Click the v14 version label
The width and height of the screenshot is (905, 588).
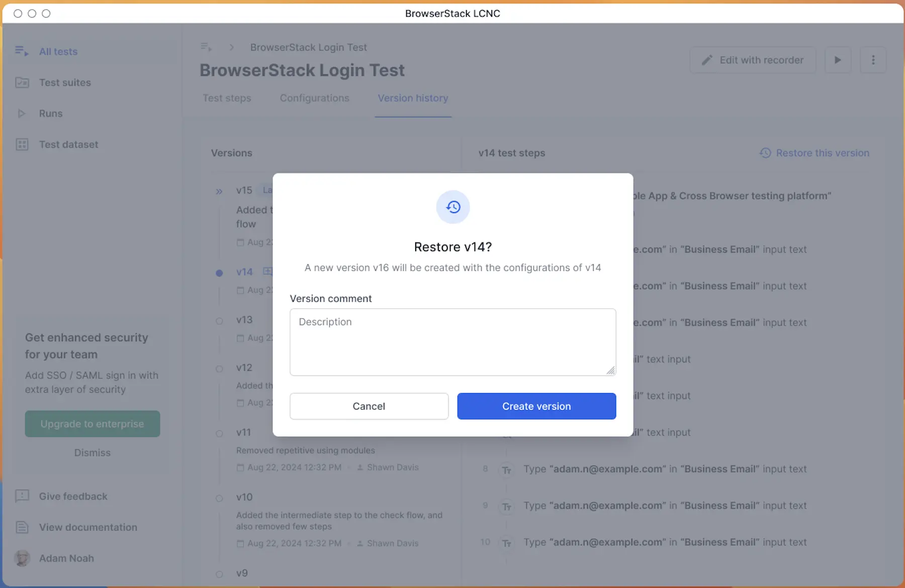click(x=244, y=272)
